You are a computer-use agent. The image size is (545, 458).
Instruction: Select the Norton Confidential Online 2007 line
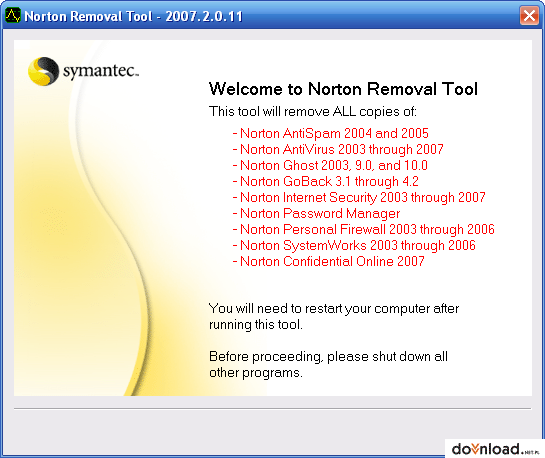pyautogui.click(x=328, y=261)
